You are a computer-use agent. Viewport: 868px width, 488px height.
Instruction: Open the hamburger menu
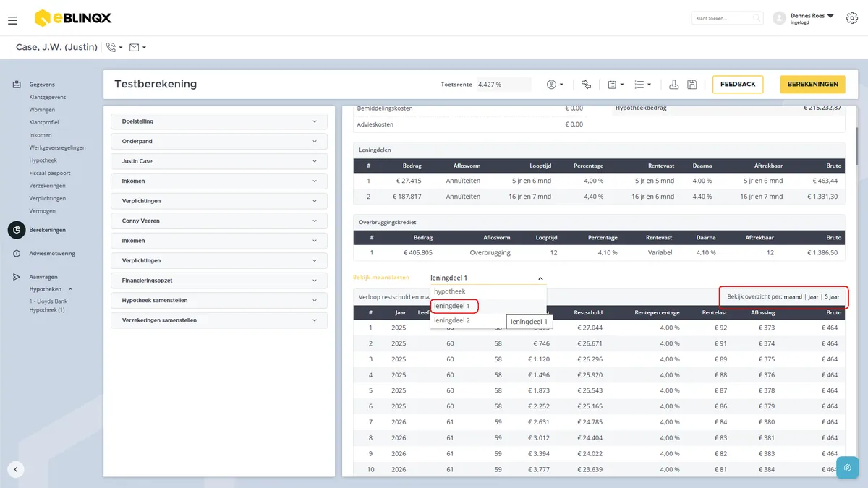12,20
